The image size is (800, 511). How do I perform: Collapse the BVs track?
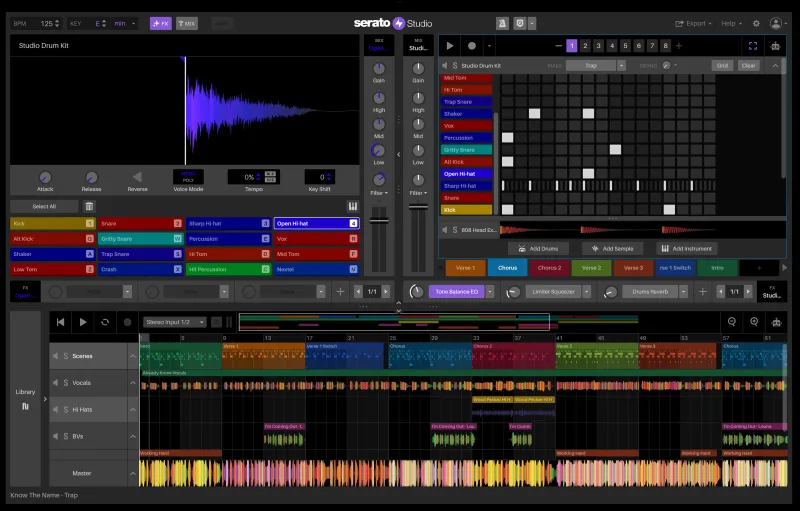pos(133,437)
